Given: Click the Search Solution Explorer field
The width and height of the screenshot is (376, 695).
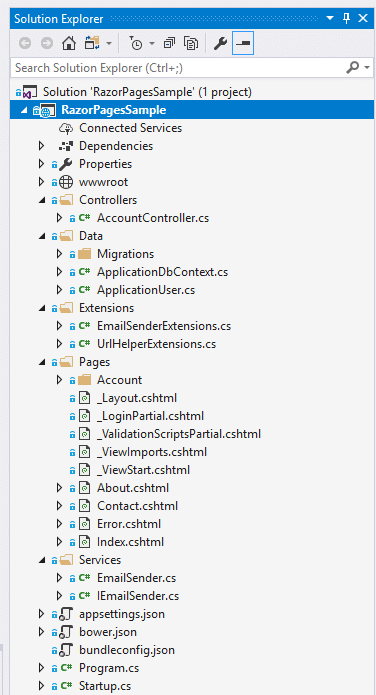Looking at the screenshot, I should [x=177, y=68].
